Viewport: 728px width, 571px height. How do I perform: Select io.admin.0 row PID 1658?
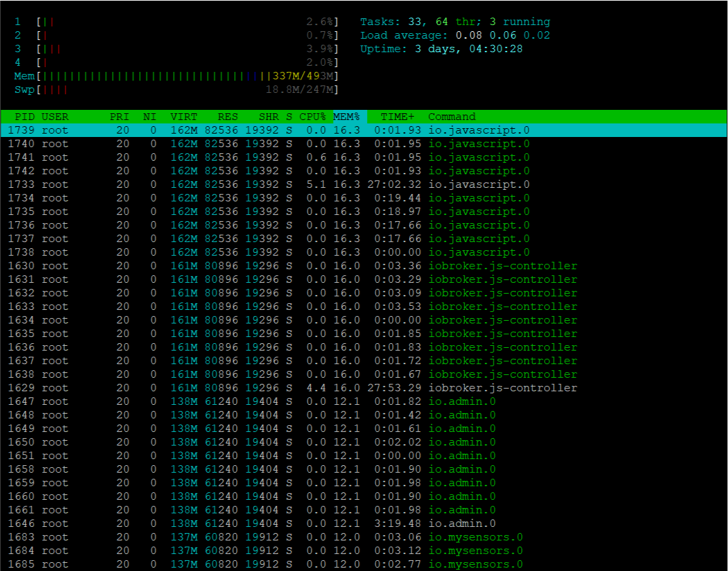[364, 469]
